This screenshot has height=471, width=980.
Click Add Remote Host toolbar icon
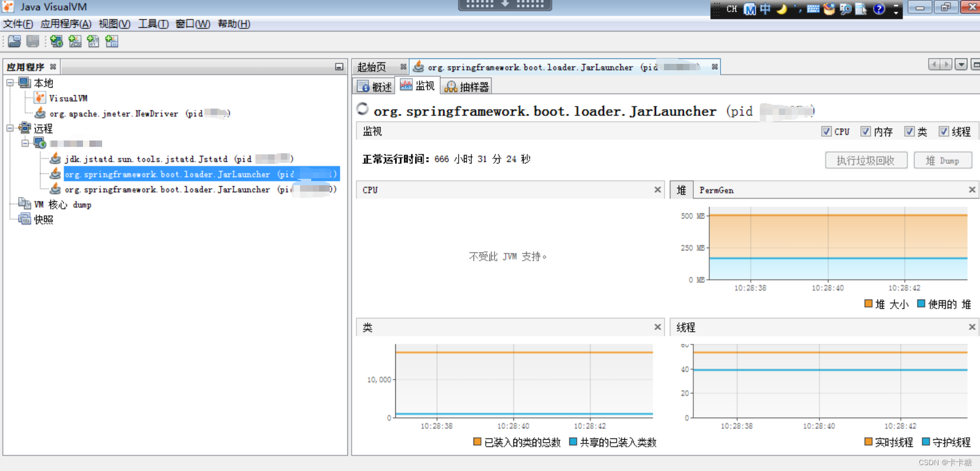coord(56,41)
